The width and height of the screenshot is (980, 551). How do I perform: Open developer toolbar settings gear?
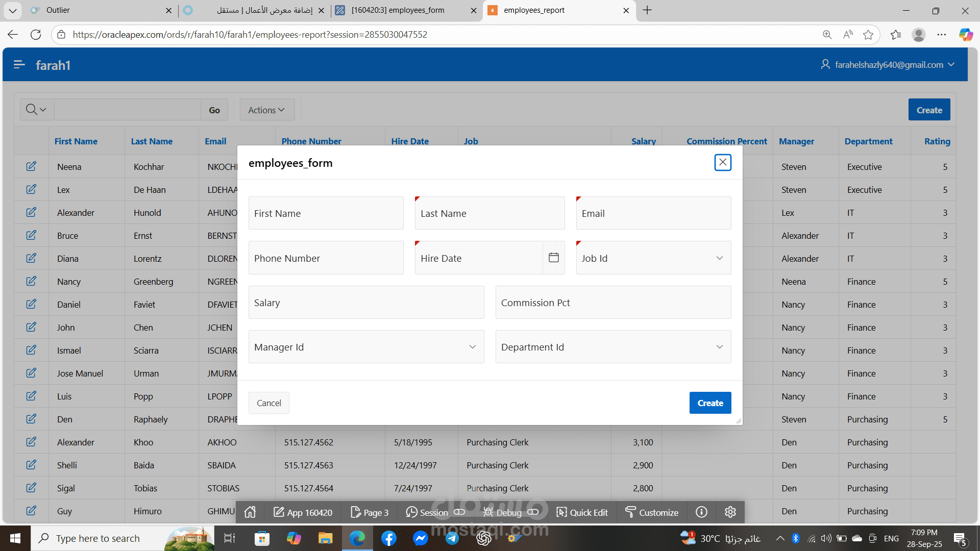tap(730, 512)
